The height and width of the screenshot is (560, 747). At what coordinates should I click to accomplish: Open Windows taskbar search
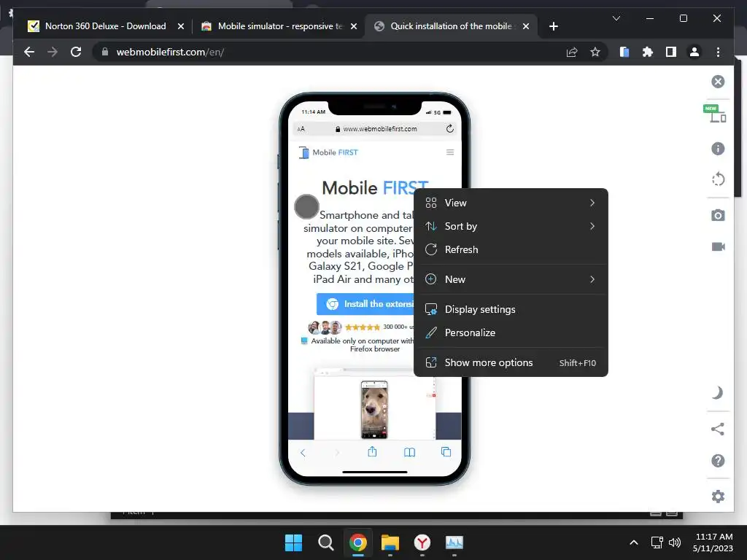pyautogui.click(x=326, y=542)
